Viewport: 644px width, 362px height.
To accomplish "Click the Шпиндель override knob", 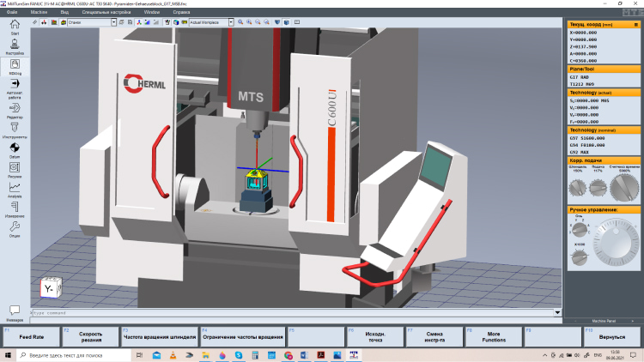I will 578,188.
